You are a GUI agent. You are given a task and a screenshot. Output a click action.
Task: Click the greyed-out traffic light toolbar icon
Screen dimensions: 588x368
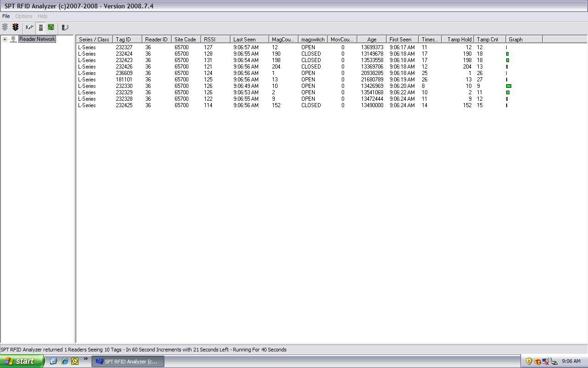(x=5, y=28)
